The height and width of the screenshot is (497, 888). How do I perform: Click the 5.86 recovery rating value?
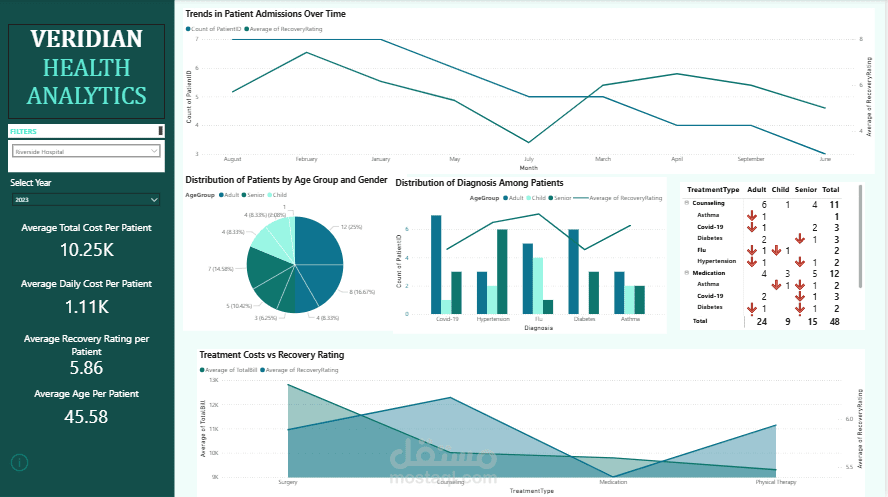(87, 368)
